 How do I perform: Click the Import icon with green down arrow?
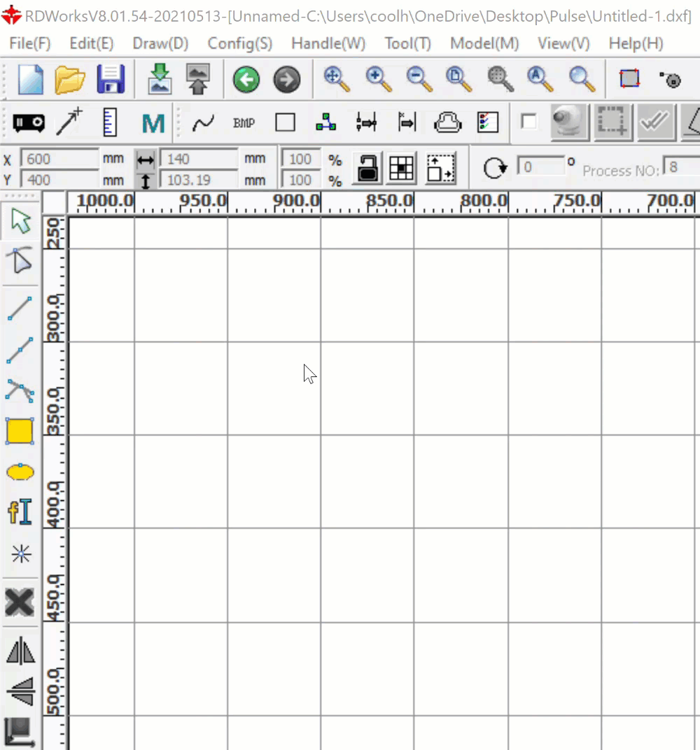(x=160, y=79)
